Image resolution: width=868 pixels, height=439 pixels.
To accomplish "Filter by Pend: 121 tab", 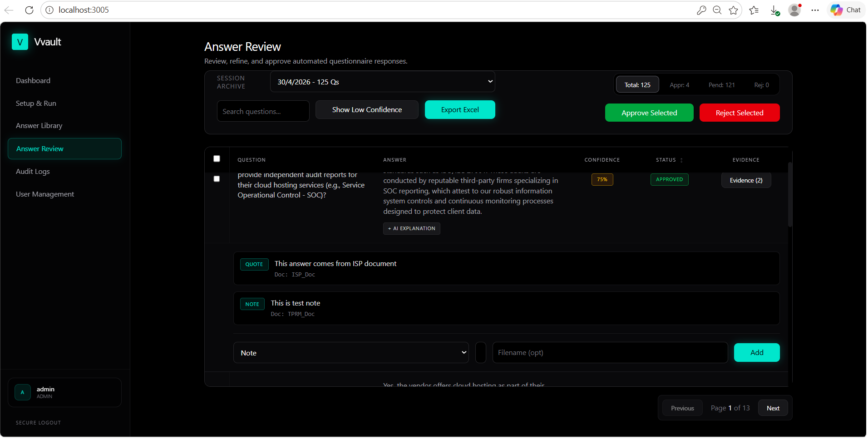I will tap(721, 85).
